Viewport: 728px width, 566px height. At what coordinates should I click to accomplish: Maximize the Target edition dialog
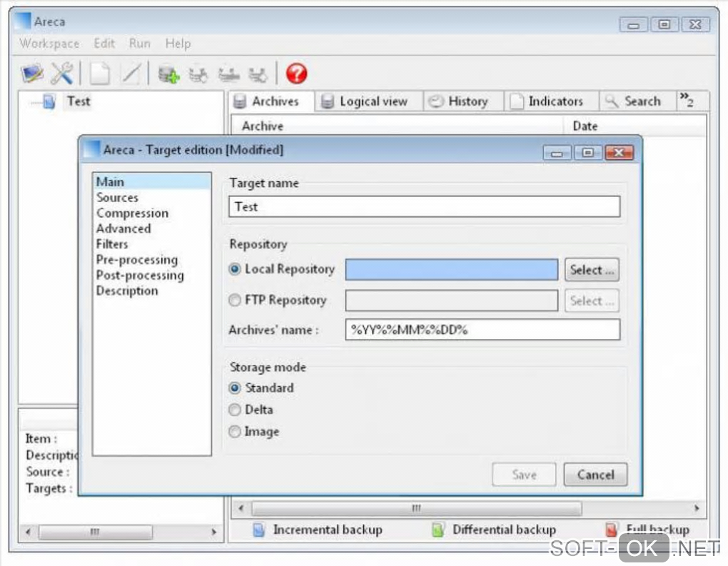(x=588, y=152)
